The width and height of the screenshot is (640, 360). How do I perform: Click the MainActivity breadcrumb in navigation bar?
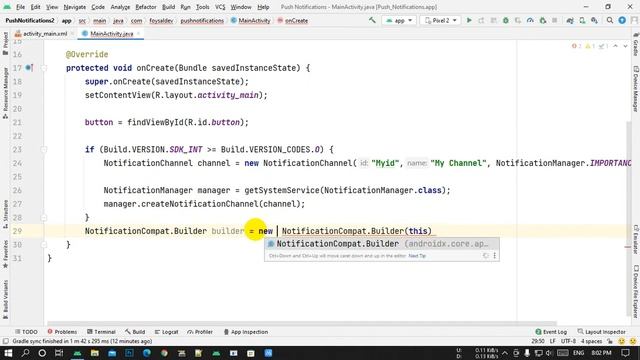click(251, 20)
